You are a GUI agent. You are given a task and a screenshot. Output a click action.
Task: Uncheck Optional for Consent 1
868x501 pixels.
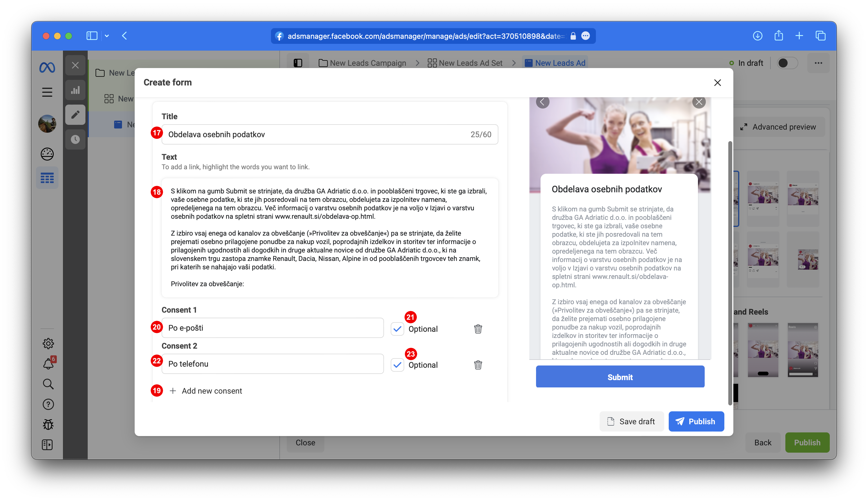[x=397, y=329]
